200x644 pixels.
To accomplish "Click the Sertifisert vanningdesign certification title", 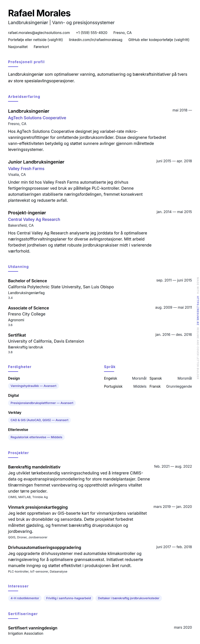I will [x=32, y=628].
